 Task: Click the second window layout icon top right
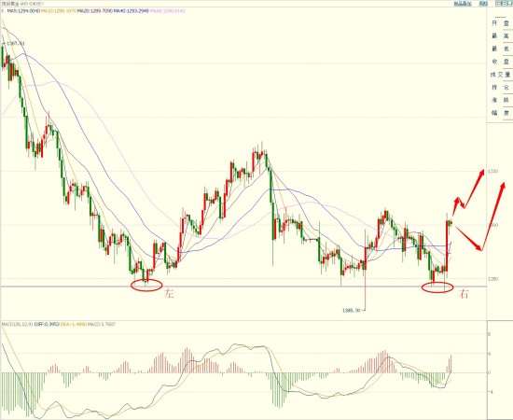(x=505, y=4)
